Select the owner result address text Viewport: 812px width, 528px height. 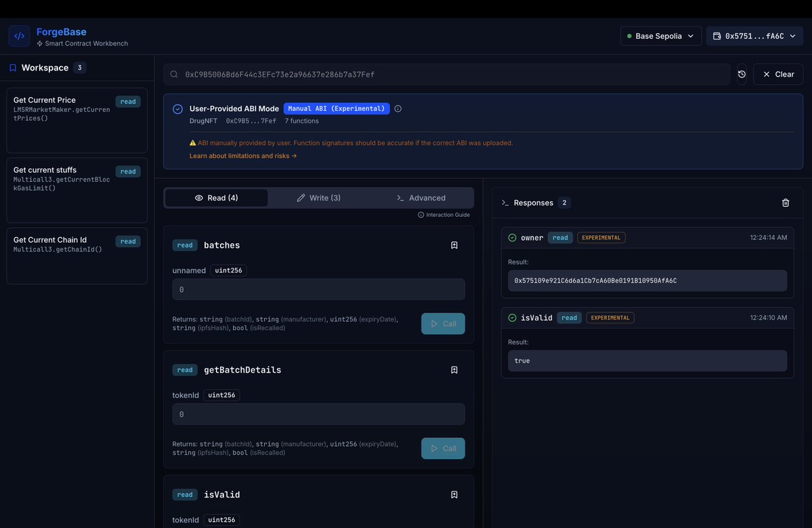click(595, 281)
